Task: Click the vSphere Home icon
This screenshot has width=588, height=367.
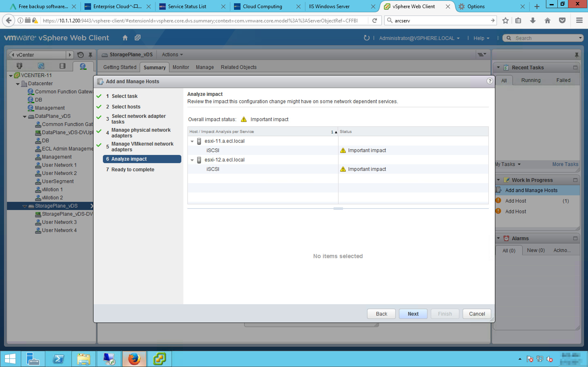Action: 125,38
